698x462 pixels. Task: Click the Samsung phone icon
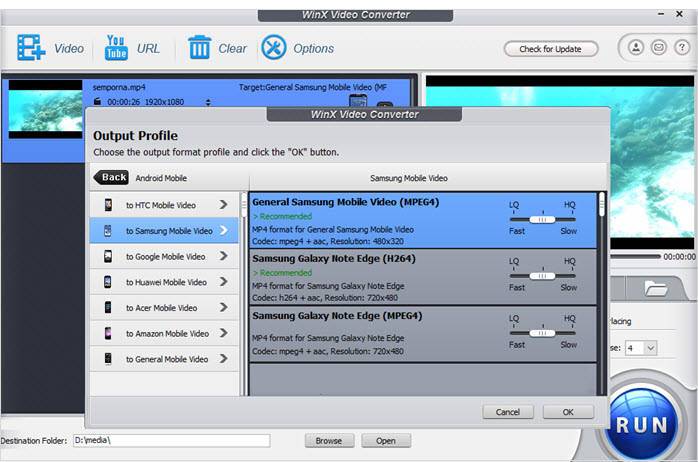coord(108,231)
